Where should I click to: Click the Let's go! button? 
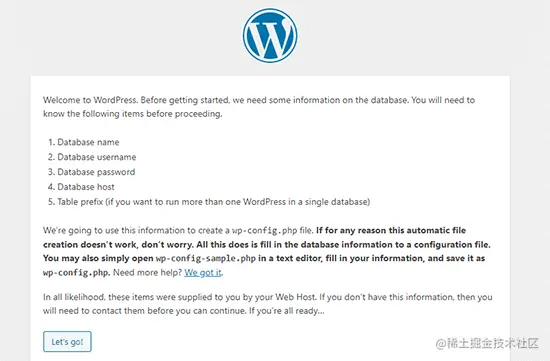[67, 341]
